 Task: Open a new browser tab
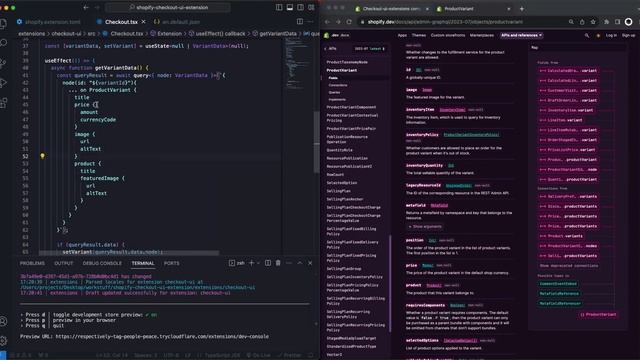tap(522, 9)
